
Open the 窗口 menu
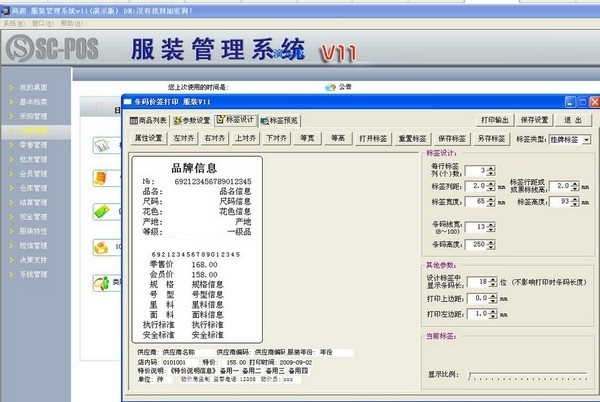(42, 24)
